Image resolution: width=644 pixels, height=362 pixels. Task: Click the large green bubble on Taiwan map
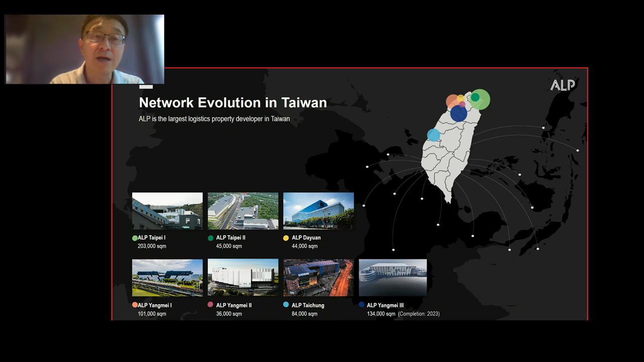tap(480, 100)
